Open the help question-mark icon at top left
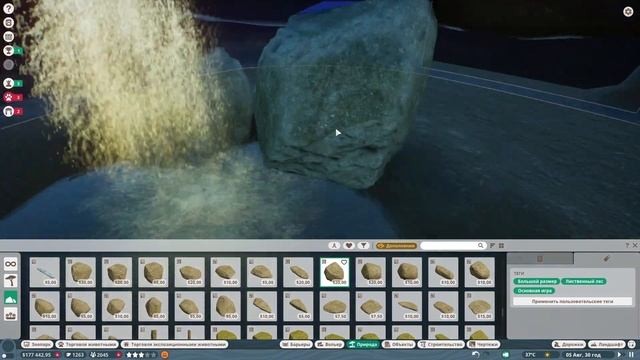This screenshot has width=640, height=360. point(9,9)
